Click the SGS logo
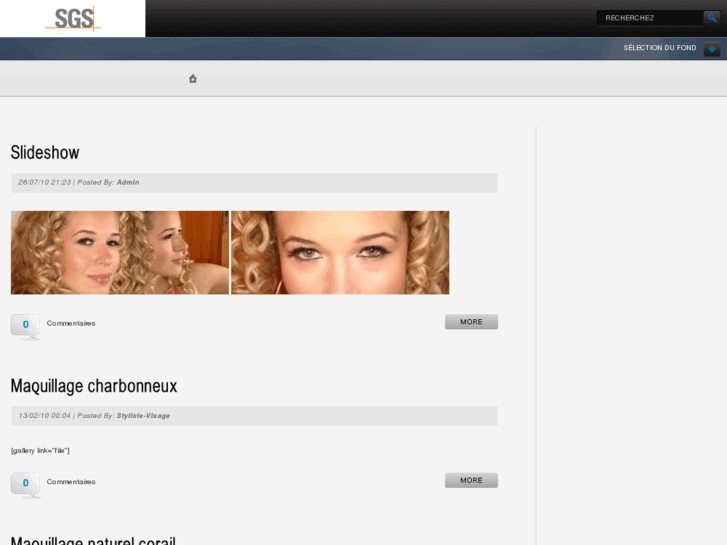This screenshot has width=727, height=545. pyautogui.click(x=73, y=19)
